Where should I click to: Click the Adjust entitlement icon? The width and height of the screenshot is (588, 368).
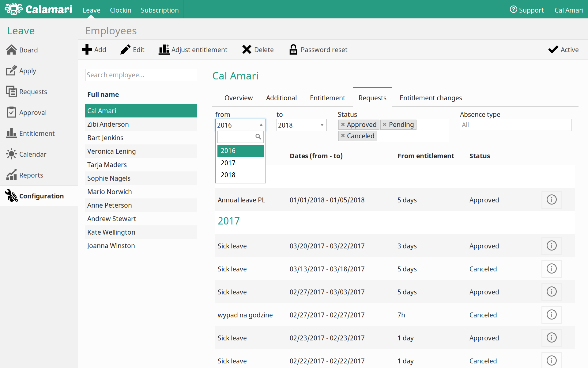coord(164,50)
